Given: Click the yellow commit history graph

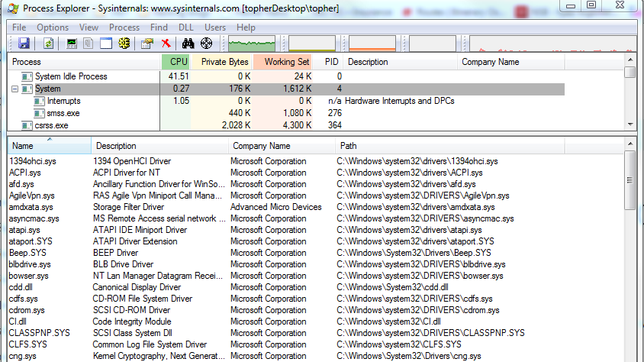Looking at the screenshot, I should coord(312,43).
